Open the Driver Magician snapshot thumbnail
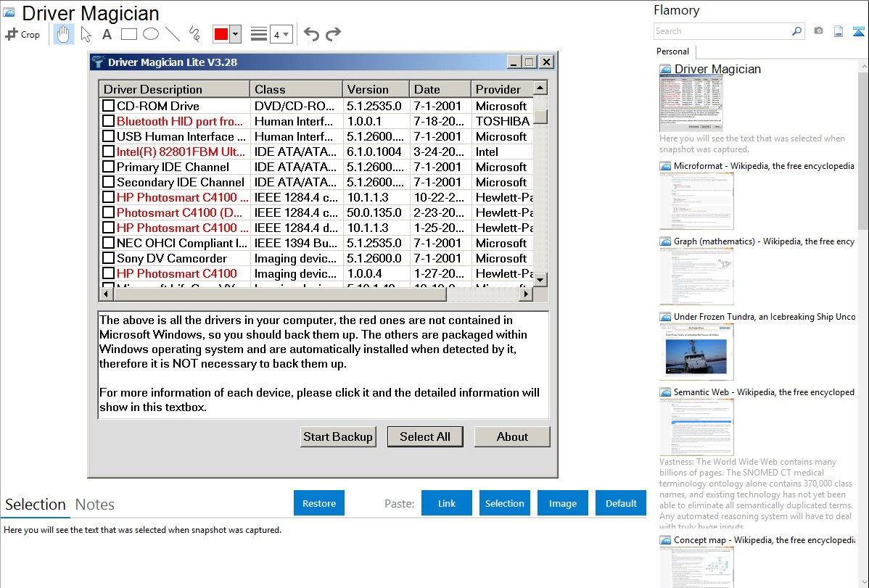Screen dimensions: 869x588 691,104
